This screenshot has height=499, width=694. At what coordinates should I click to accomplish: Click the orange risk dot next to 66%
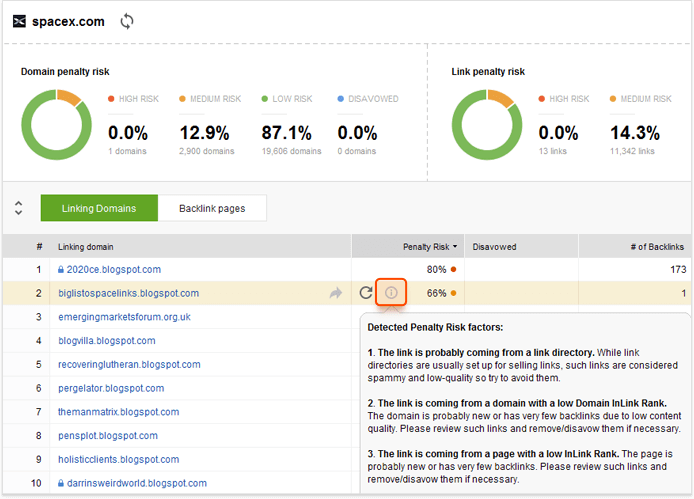453,293
